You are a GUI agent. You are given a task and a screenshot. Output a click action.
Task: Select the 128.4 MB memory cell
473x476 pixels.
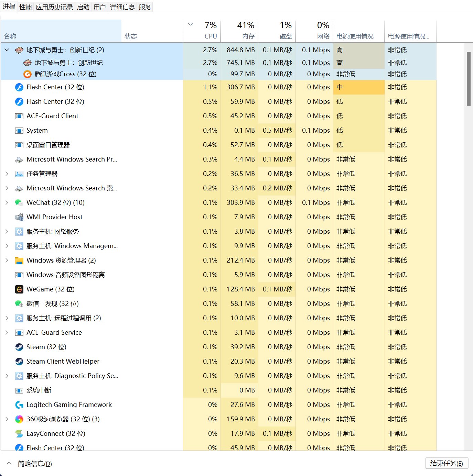point(239,289)
